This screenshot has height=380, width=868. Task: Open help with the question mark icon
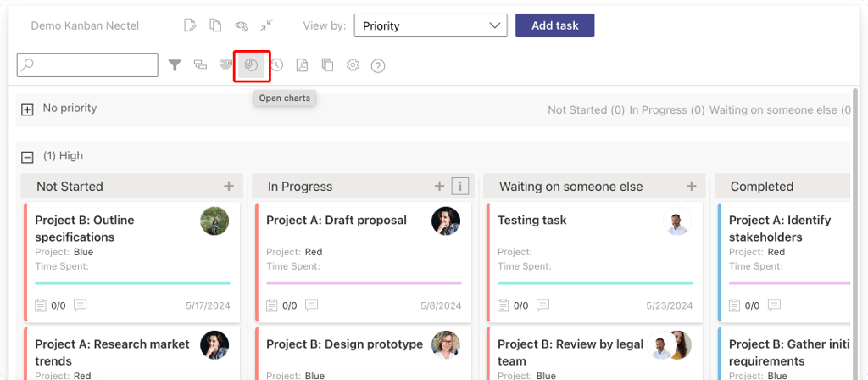[378, 66]
